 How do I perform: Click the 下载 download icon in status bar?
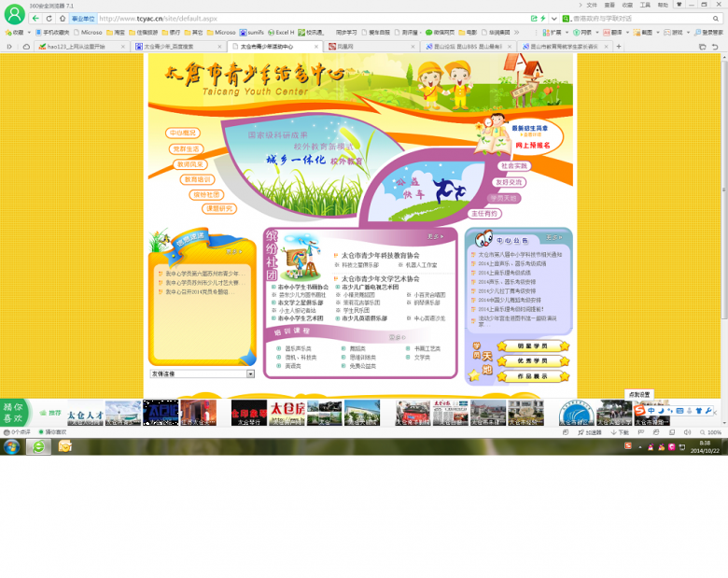620,432
